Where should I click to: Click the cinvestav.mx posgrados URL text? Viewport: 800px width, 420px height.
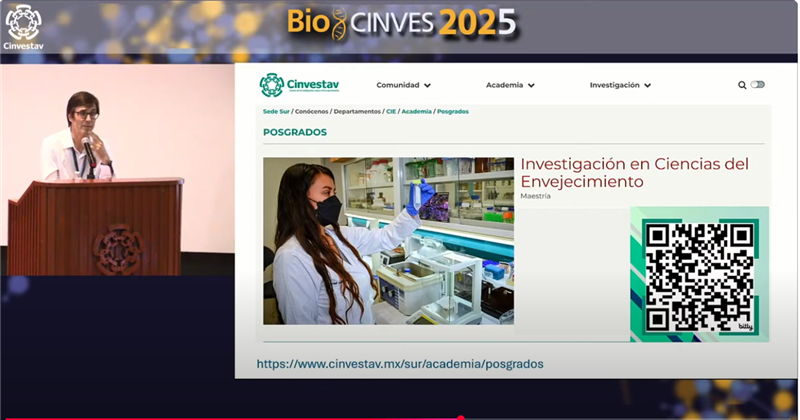(400, 364)
